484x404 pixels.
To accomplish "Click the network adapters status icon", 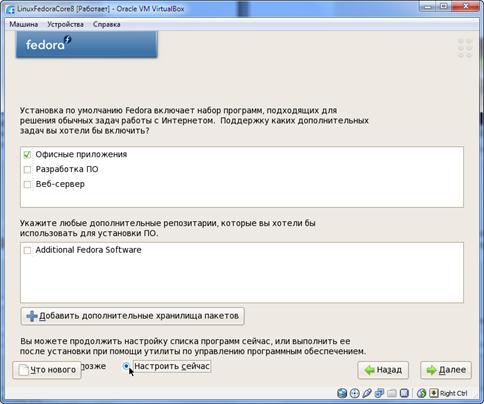I will 379,393.
